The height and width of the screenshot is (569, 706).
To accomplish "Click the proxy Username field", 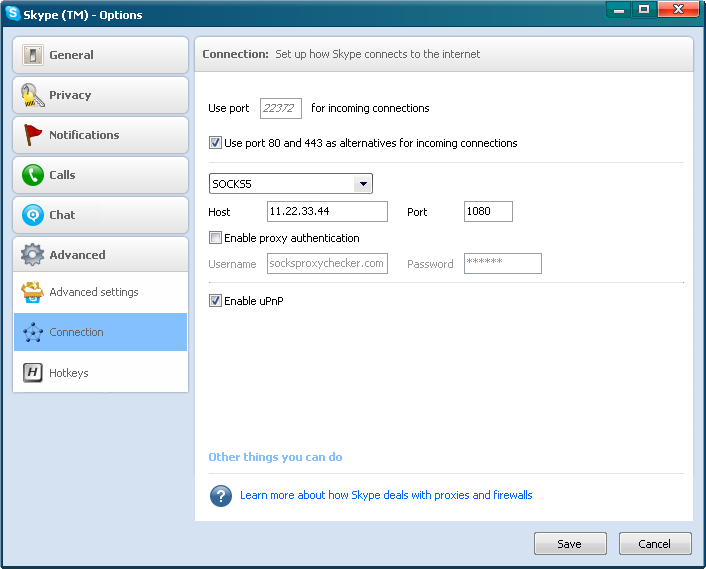I will click(x=327, y=263).
